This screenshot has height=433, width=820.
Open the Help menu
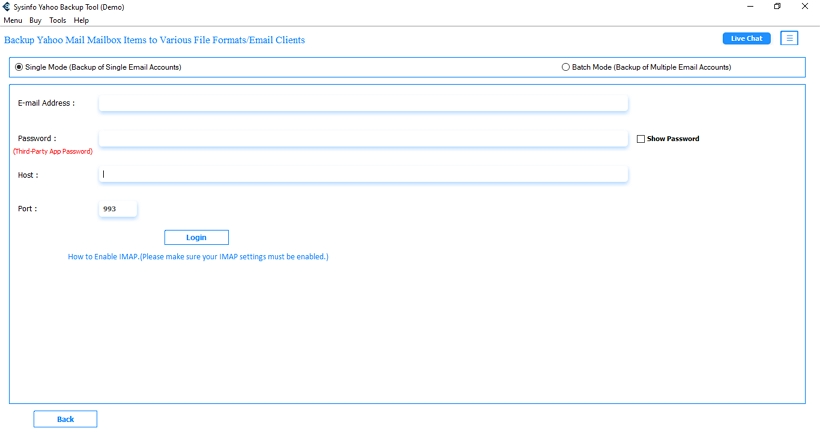coord(81,20)
